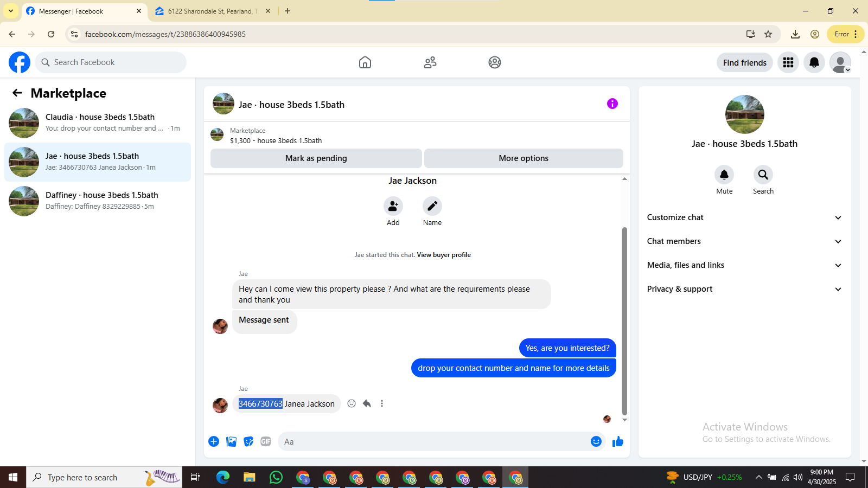Send a thumbs up like
Screen dimensions: 868x488
[618, 441]
